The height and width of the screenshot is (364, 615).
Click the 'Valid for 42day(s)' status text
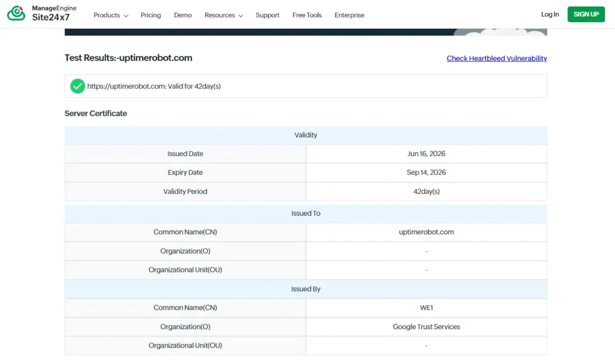[x=194, y=86]
